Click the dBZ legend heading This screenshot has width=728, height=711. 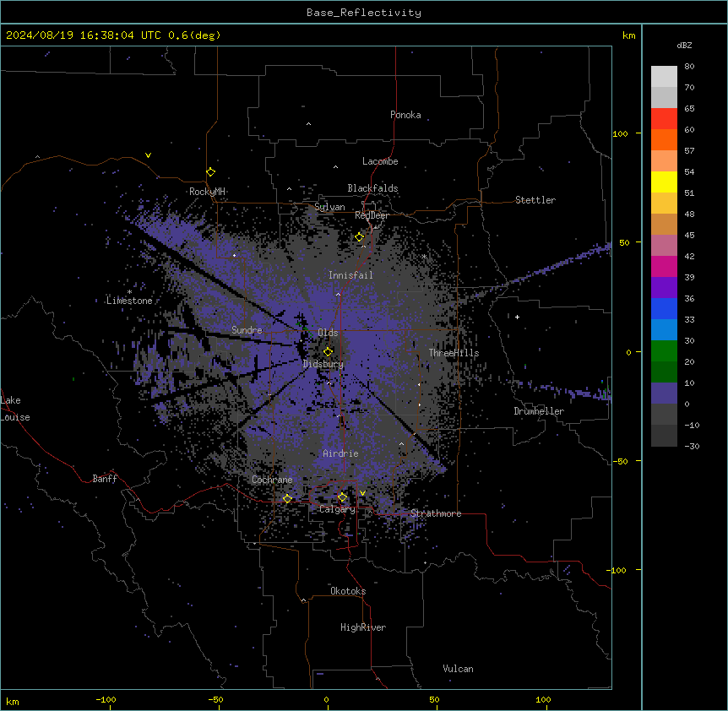click(684, 46)
